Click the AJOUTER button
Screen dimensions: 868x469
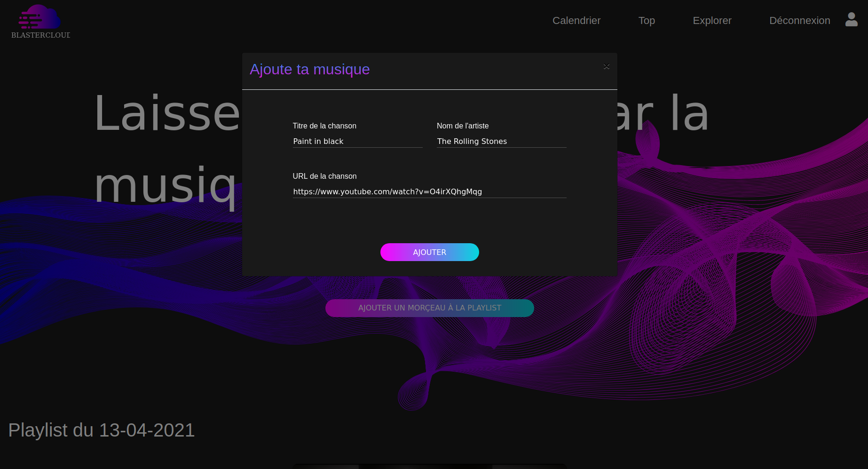(429, 252)
